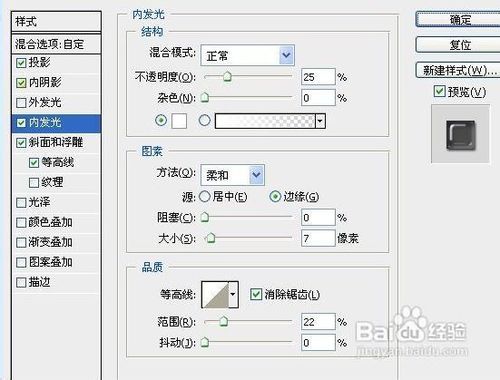This screenshot has width=500, height=380.
Task: Toggle the 消除锯齿 anti-alias checkbox
Action: tap(256, 294)
